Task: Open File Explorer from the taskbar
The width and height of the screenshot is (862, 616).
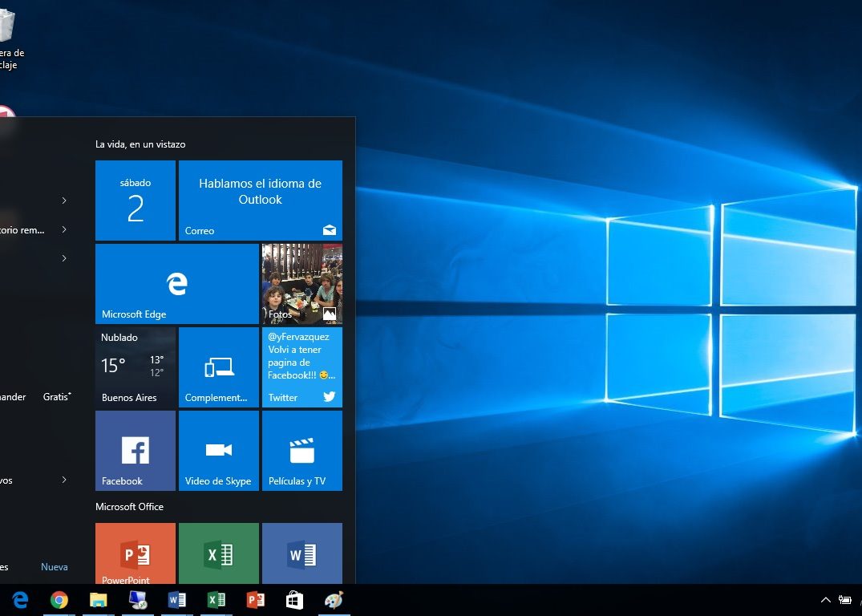Action: point(98,600)
